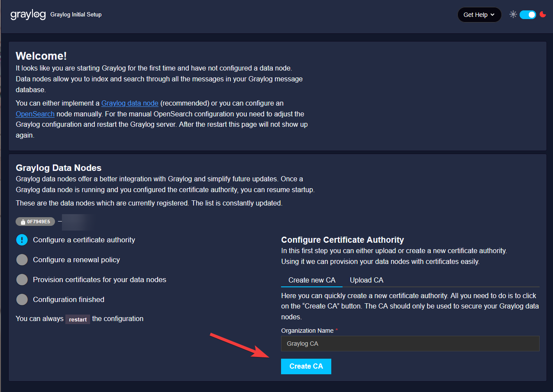Switch to the Create new CA tab
Image resolution: width=553 pixels, height=392 pixels.
pyautogui.click(x=312, y=280)
